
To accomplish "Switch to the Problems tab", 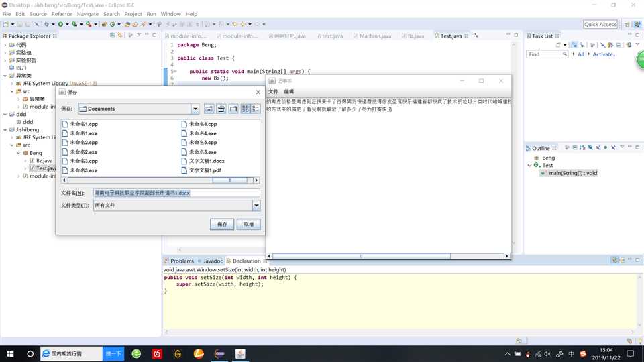I will point(179,261).
